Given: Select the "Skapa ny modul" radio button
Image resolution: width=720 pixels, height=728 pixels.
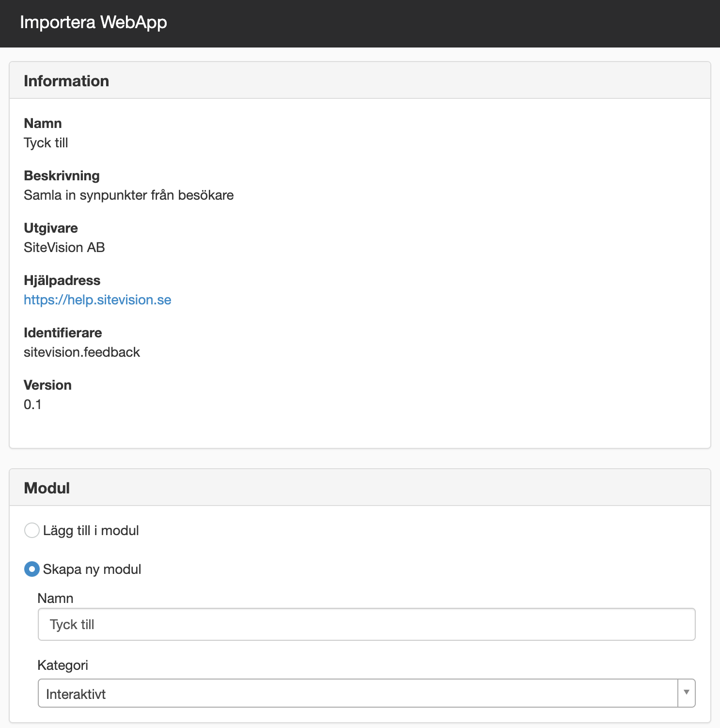Looking at the screenshot, I should click(x=32, y=569).
